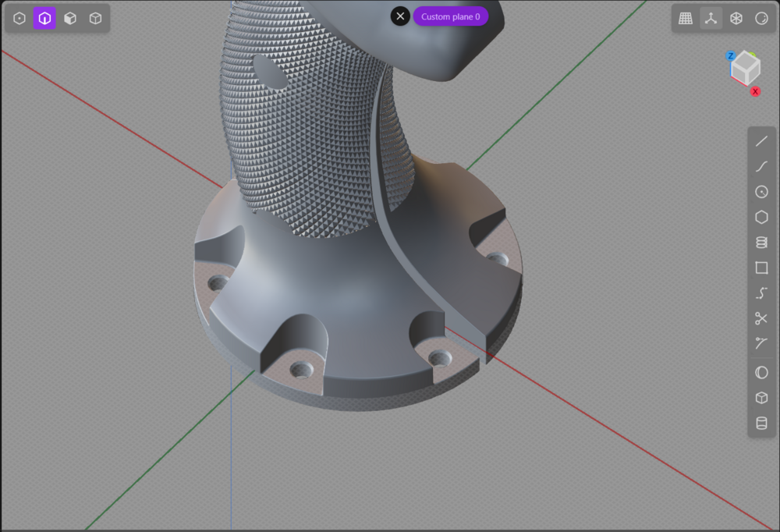Select the Curve spline tool

point(761,167)
